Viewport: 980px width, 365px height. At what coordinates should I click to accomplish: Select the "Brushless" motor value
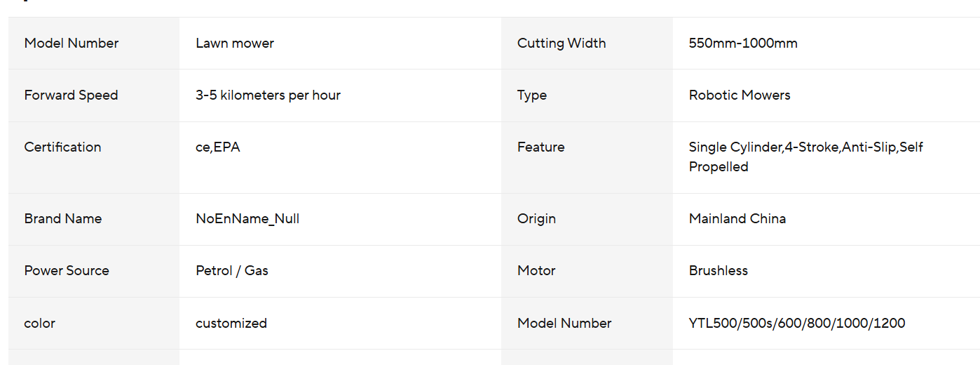[719, 271]
